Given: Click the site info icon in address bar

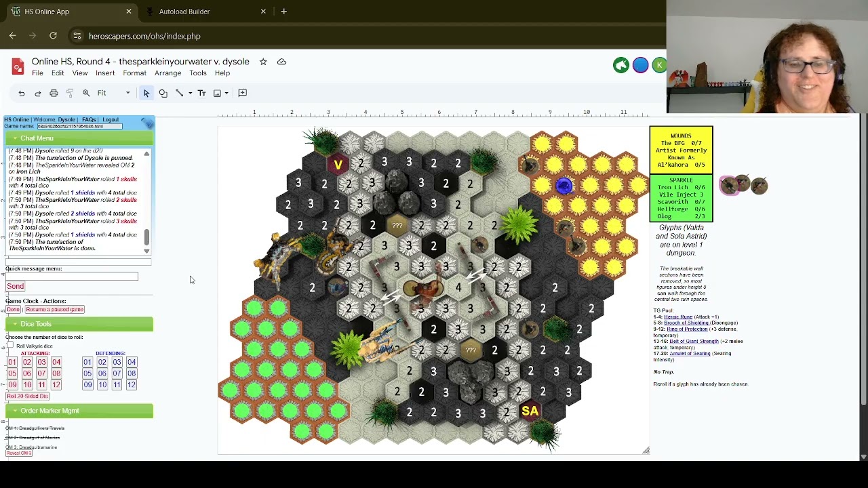Looking at the screenshot, I should (x=77, y=36).
